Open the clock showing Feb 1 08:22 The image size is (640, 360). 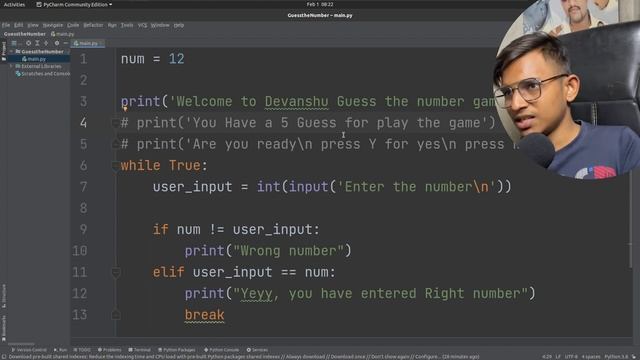tap(320, 4)
